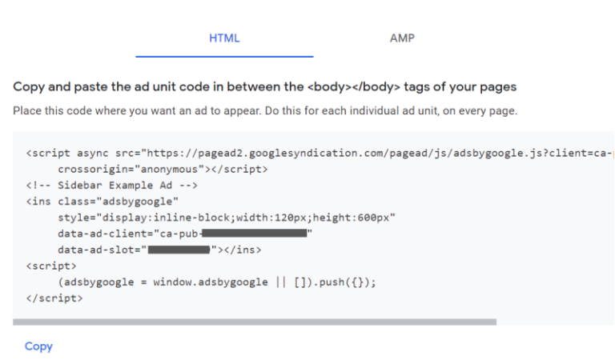Switch to the AMP tab
Viewport: 615px width, 364px height.
402,38
